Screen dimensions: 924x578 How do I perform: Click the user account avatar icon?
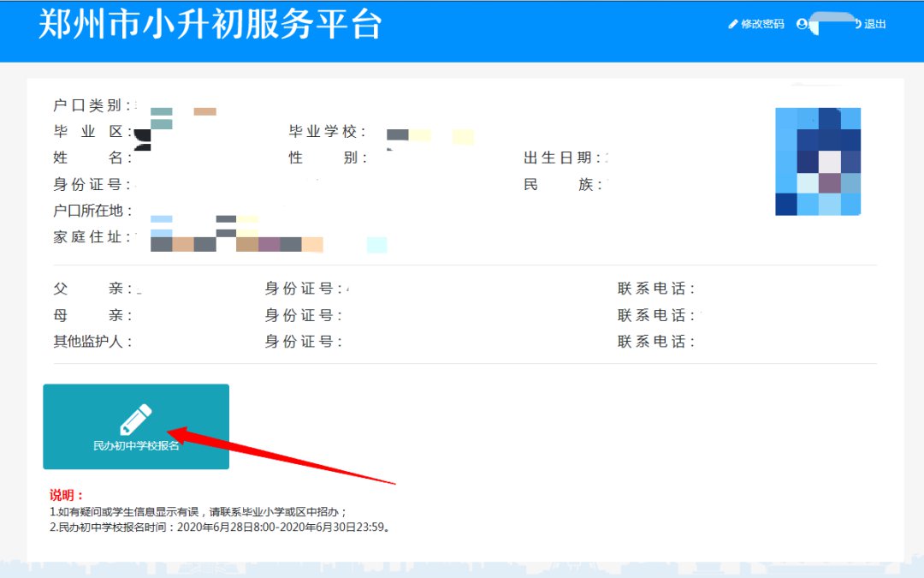pos(802,24)
